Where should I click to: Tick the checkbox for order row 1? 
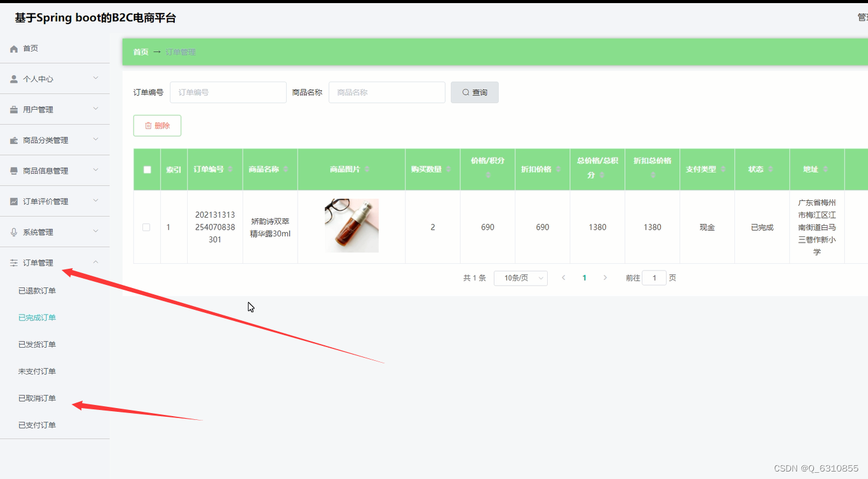(x=146, y=227)
